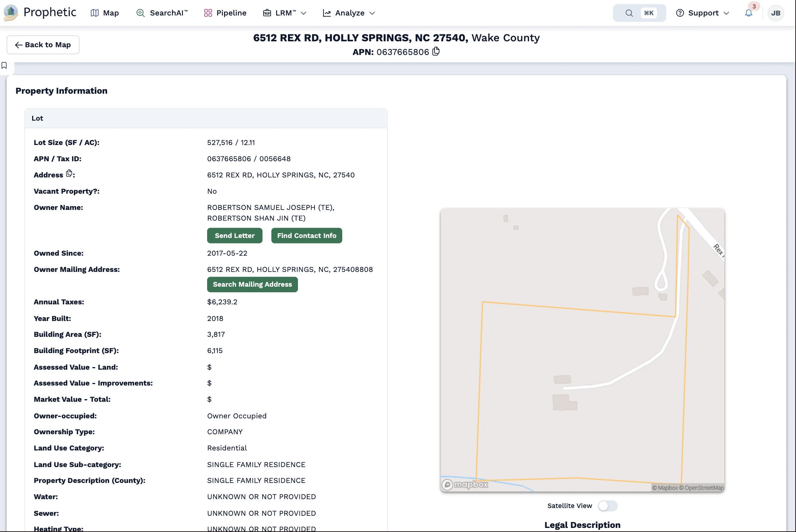Expand the Analyze dropdown menu
The height and width of the screenshot is (532, 796).
[349, 13]
